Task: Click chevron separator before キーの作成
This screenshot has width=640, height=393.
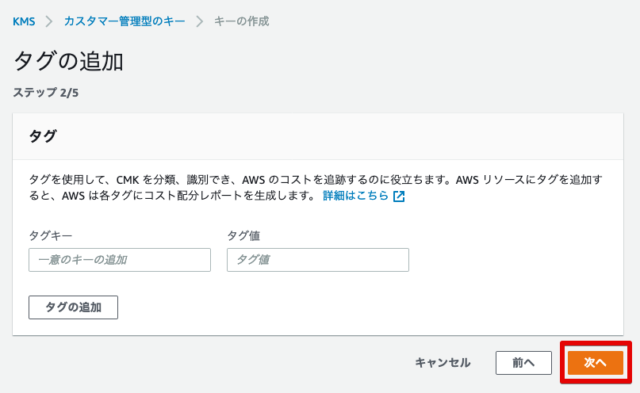Action: [x=200, y=21]
